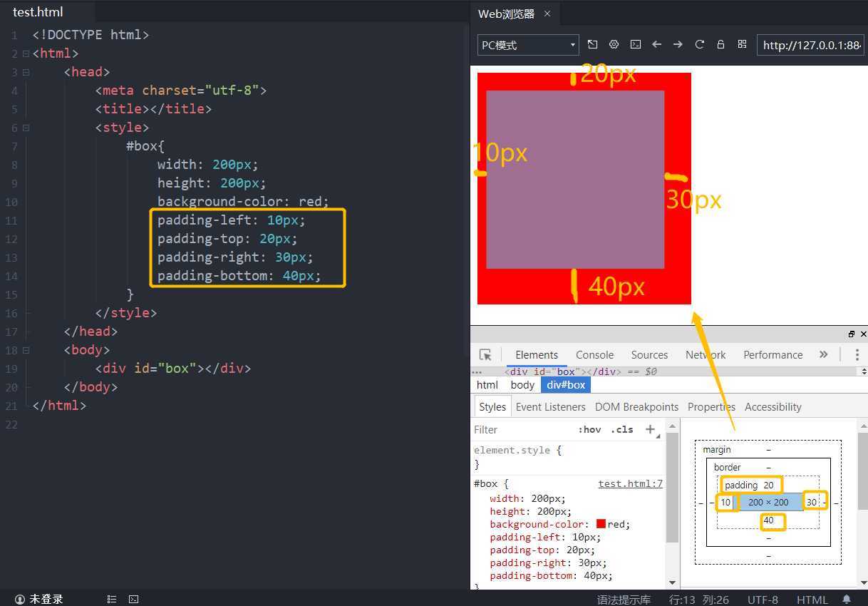The width and height of the screenshot is (868, 606).
Task: Click the open-in-external-browser arrow icon
Action: pyautogui.click(x=592, y=44)
